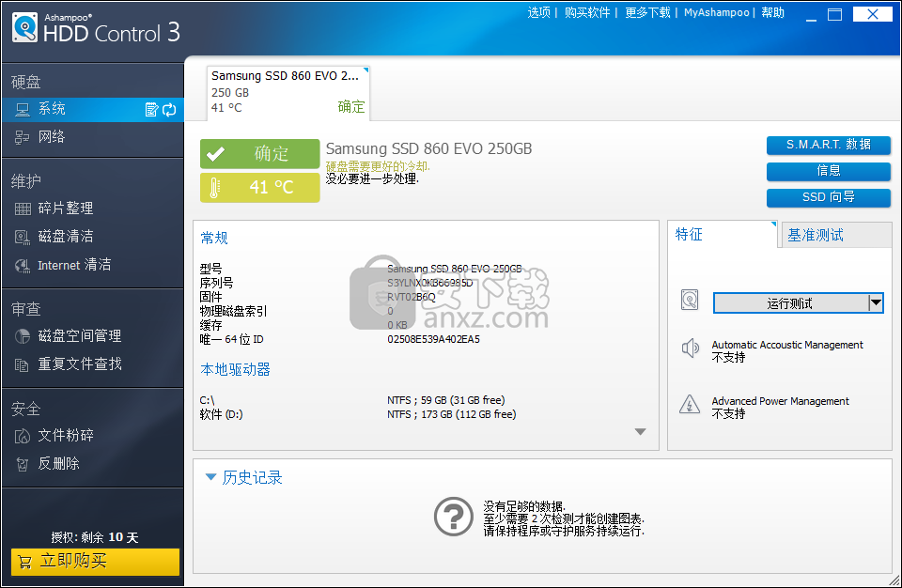Click the 授权: 剩余 10 天 license text
This screenshot has height=588, width=902.
(95, 537)
